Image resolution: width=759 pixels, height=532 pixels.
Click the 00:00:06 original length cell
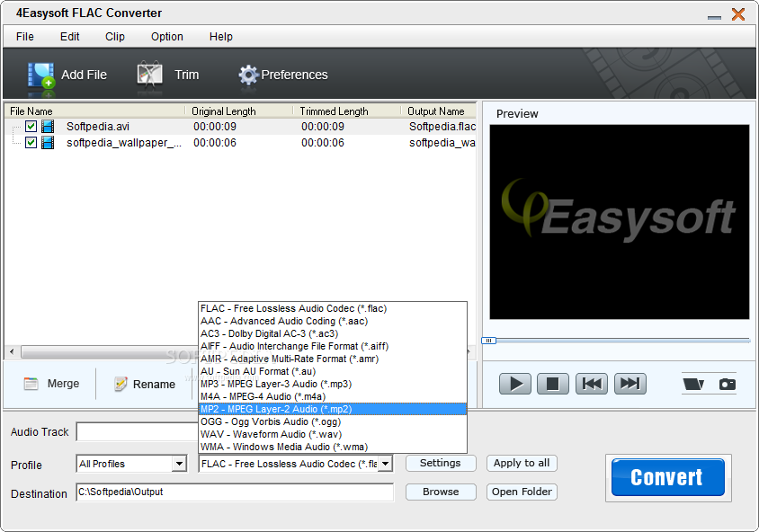tap(215, 143)
